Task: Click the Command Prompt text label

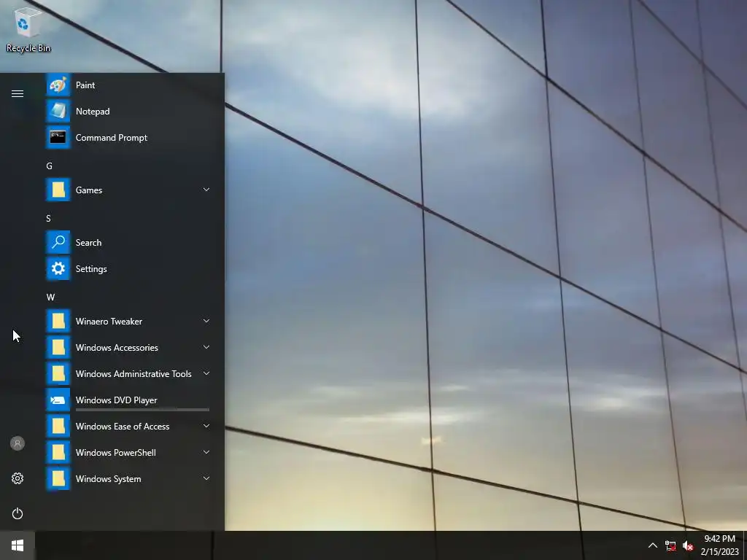Action: [112, 138]
